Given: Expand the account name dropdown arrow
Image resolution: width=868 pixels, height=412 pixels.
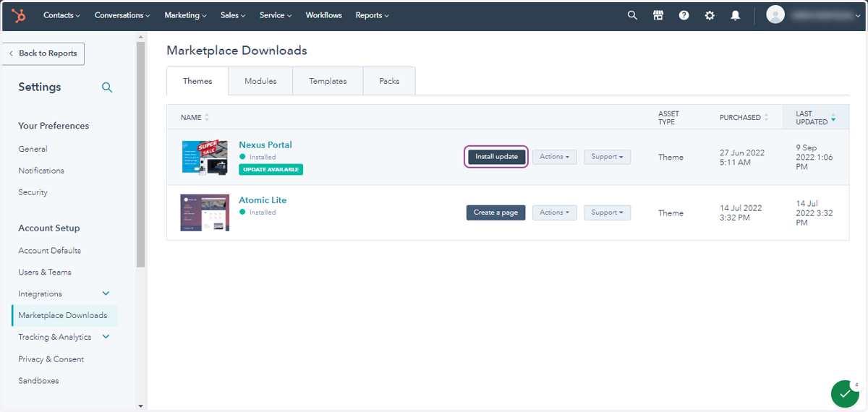Looking at the screenshot, I should click(x=859, y=16).
